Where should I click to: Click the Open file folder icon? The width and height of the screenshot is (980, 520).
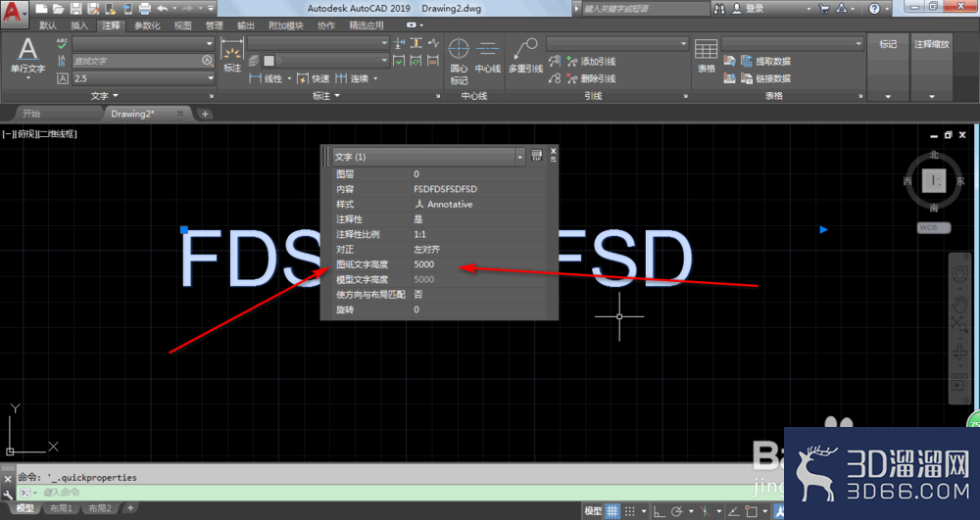coord(58,9)
